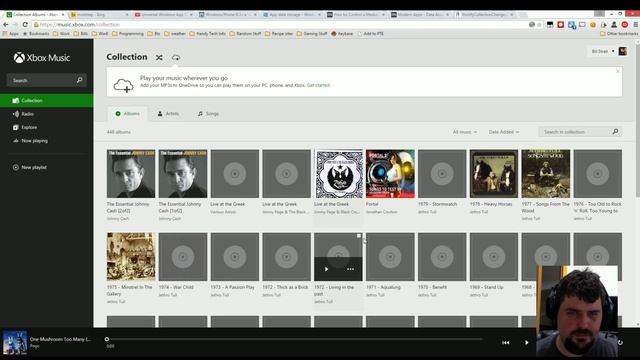Click Jonathan Coulton artist under Portal

(x=381, y=212)
